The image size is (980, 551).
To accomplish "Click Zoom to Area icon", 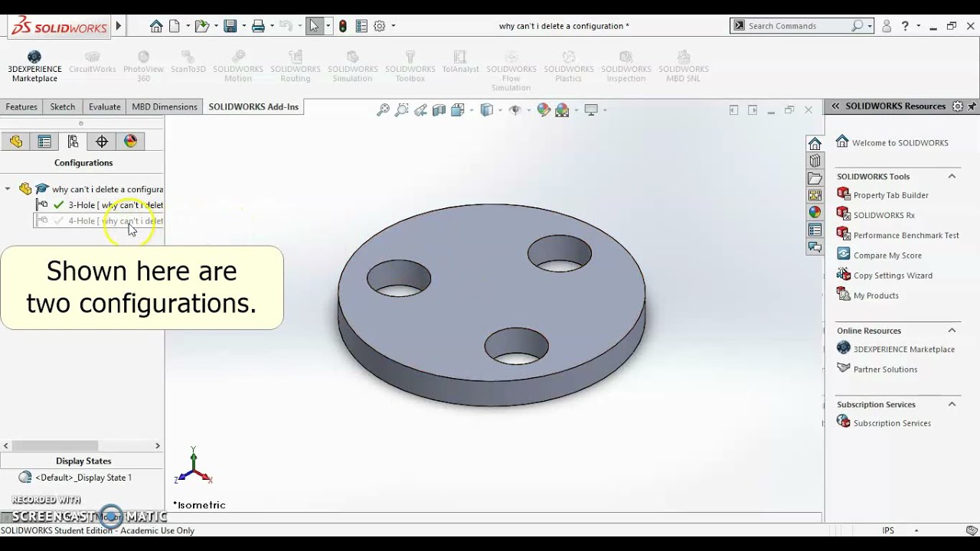I will click(402, 110).
